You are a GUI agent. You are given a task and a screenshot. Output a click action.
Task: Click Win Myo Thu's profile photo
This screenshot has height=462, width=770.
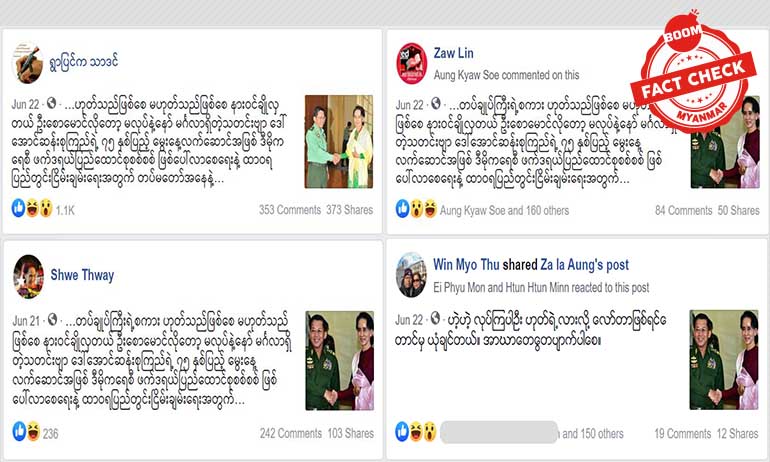tap(412, 275)
